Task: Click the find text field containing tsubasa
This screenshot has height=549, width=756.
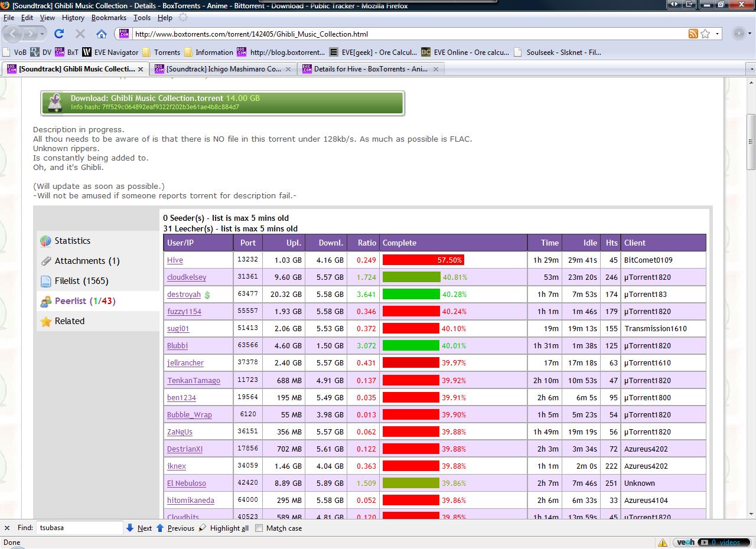Action: pos(79,528)
